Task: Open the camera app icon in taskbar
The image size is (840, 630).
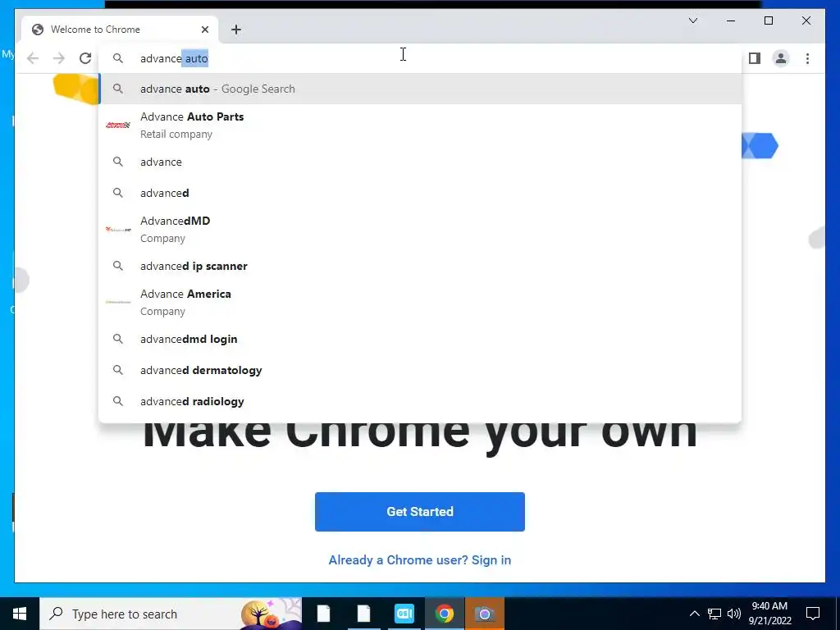Action: (484, 614)
